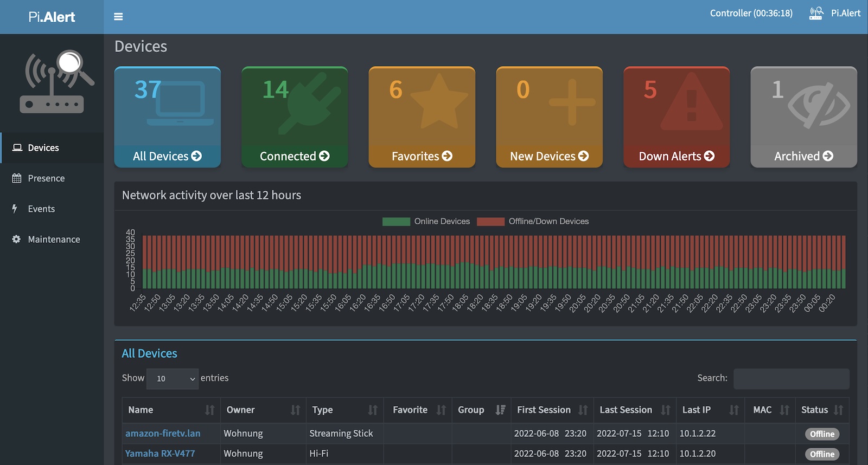Open the Favorites card arrow icon
This screenshot has width=868, height=465.
(447, 156)
